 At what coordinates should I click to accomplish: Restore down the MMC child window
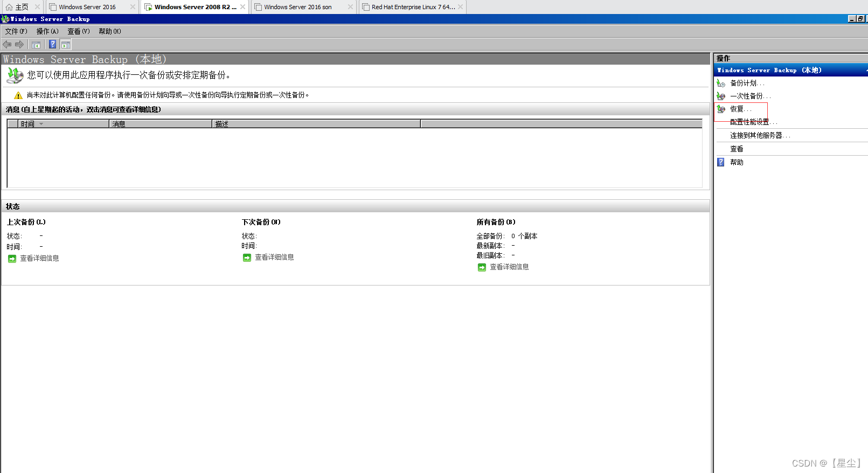tap(860, 19)
